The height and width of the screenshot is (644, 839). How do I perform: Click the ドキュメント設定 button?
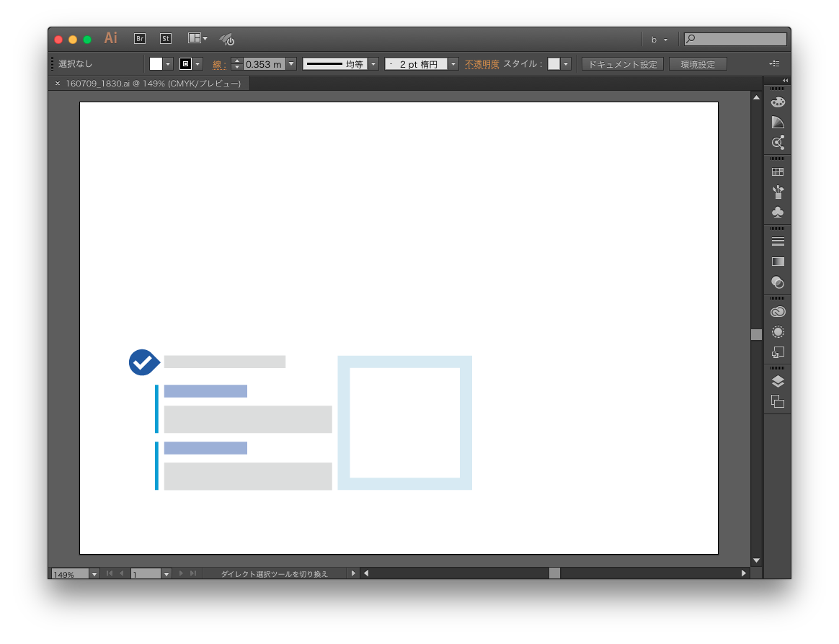coord(623,64)
